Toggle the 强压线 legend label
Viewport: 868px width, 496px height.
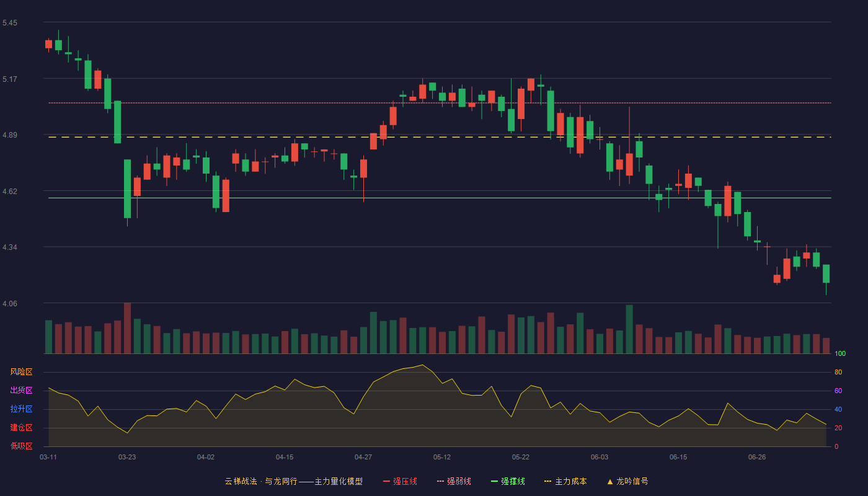coord(405,481)
